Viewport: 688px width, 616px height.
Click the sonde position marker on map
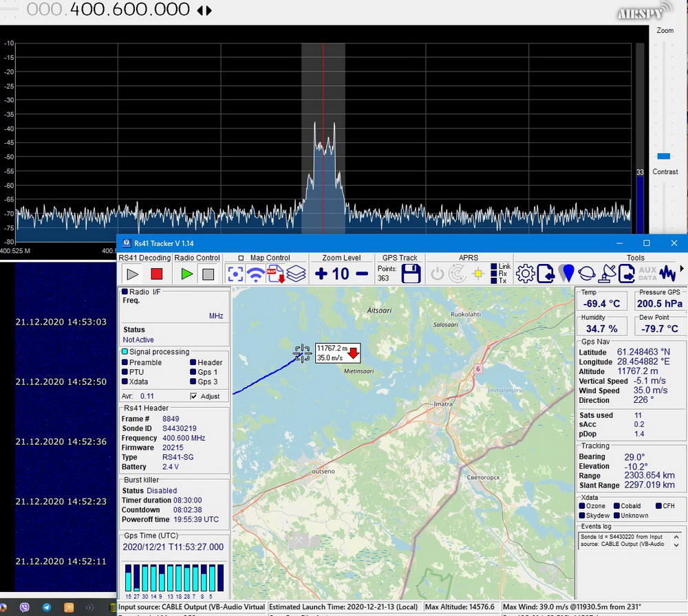[302, 353]
